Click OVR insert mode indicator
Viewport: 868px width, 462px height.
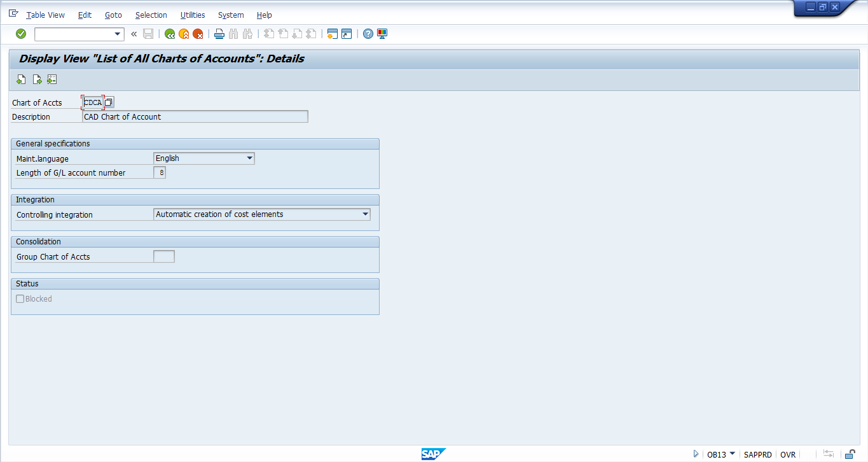click(788, 454)
